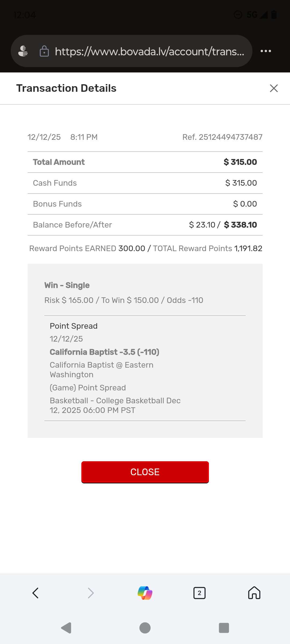The width and height of the screenshot is (290, 644).
Task: Tap the browser three-dots menu icon
Action: pyautogui.click(x=266, y=51)
